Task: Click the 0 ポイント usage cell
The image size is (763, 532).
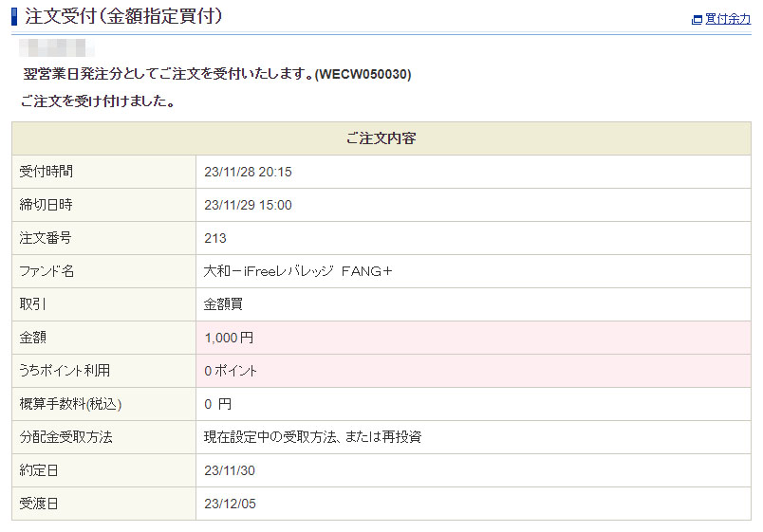Action: click(231, 371)
